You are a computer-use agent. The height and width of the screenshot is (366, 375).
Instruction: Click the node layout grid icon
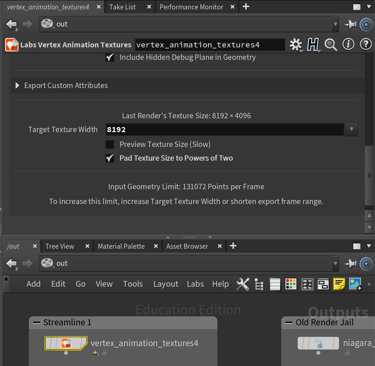tap(307, 284)
